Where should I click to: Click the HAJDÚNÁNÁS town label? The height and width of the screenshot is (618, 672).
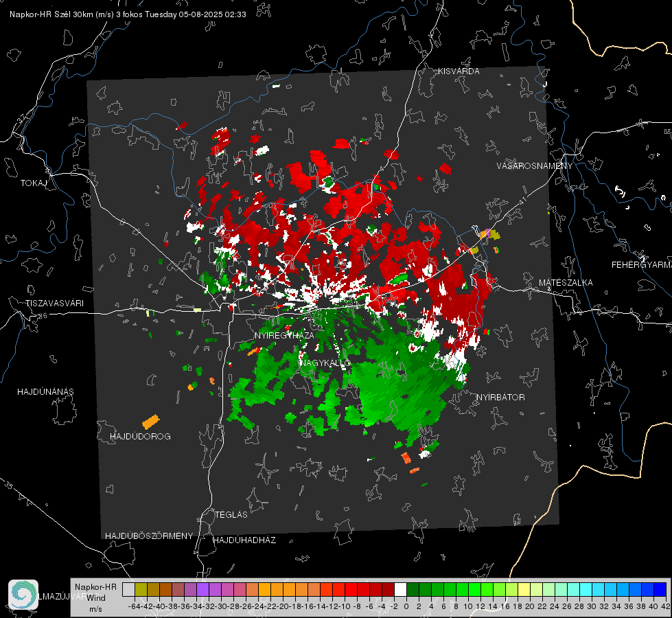pos(45,392)
